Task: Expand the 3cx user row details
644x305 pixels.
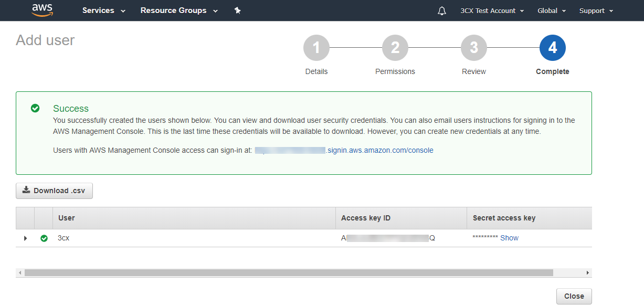Action: pyautogui.click(x=25, y=238)
